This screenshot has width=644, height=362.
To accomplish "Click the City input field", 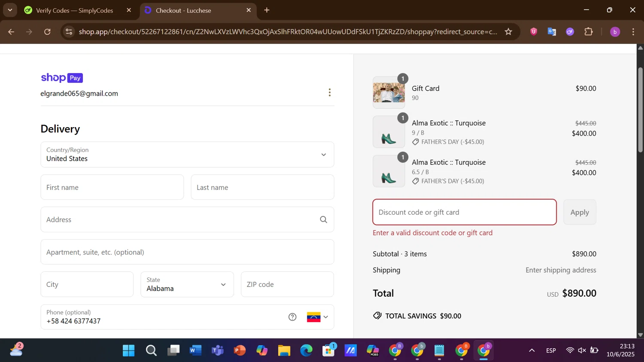I will (x=87, y=284).
